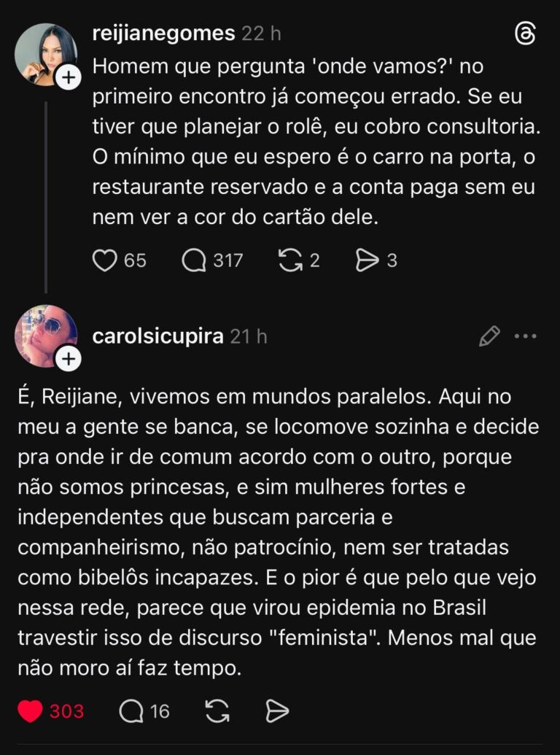The width and height of the screenshot is (560, 755).
Task: Share the reijianegomes post
Action: pyautogui.click(x=366, y=260)
